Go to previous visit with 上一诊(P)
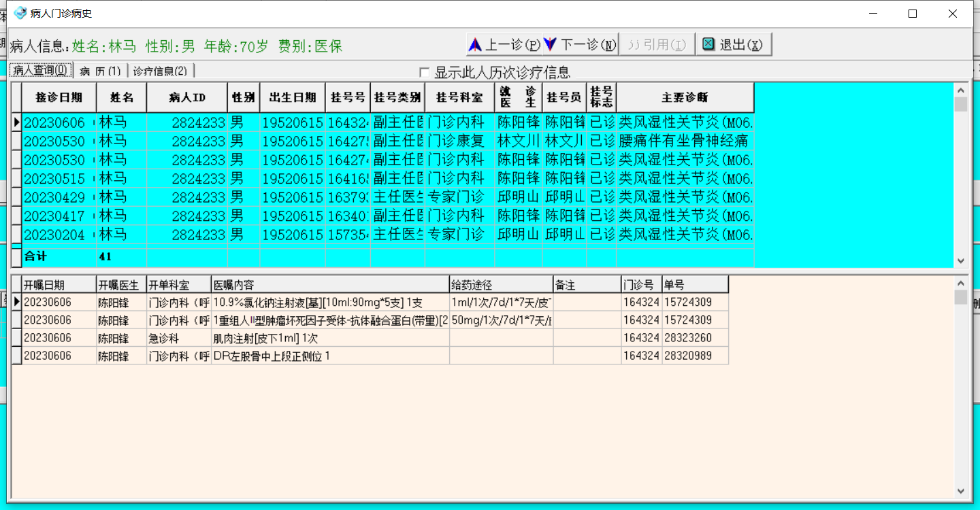980x510 pixels. (x=504, y=45)
